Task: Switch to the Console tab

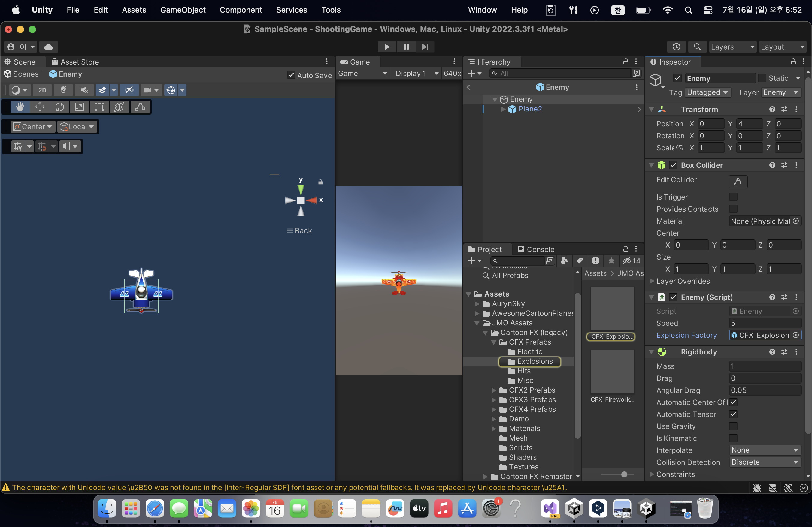Action: coord(536,249)
